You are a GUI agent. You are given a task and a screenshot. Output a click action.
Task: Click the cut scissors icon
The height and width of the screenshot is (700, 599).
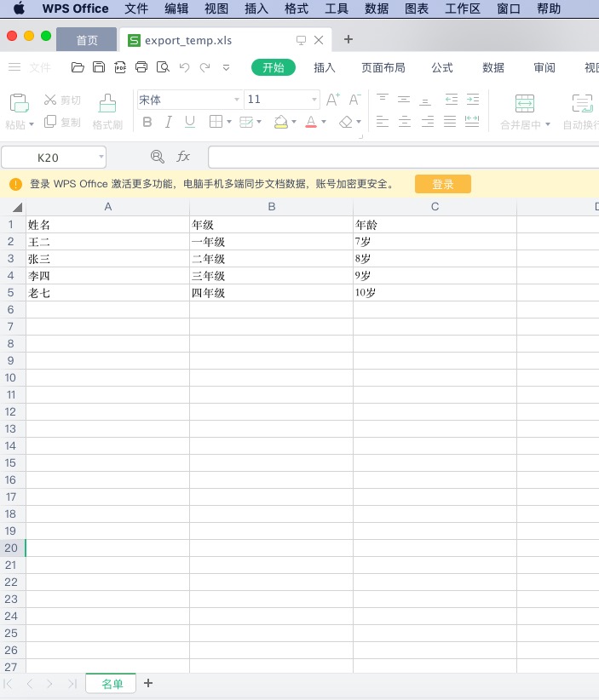pos(50,100)
